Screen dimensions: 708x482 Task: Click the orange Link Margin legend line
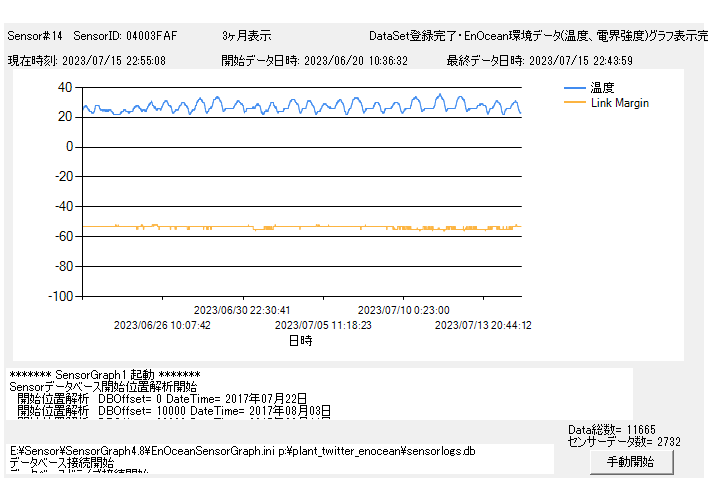[x=574, y=103]
